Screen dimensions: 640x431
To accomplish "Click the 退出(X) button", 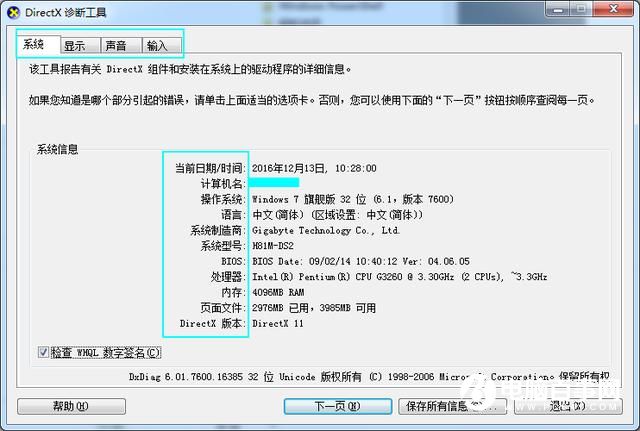I will click(x=568, y=406).
